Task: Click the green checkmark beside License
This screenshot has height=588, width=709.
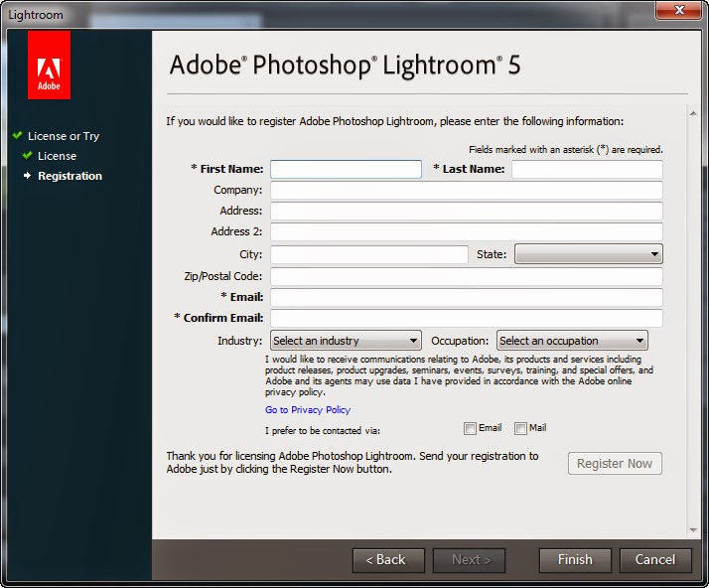Action: pos(27,156)
